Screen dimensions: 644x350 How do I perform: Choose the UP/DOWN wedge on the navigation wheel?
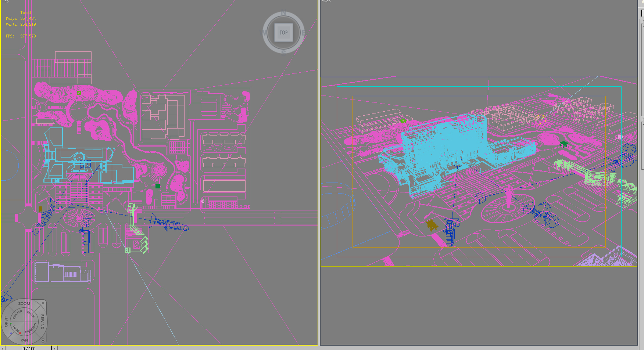coord(31,328)
